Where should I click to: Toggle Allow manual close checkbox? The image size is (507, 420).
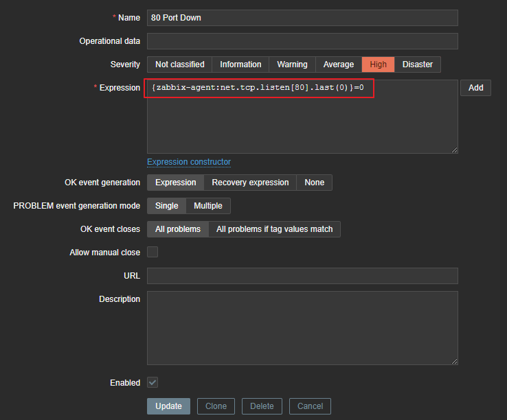pyautogui.click(x=153, y=252)
